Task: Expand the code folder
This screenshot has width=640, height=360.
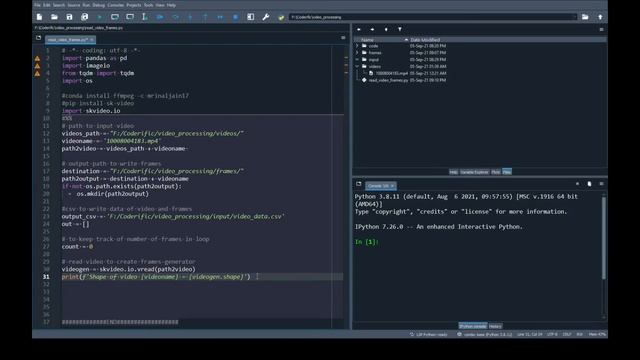Action: click(358, 46)
